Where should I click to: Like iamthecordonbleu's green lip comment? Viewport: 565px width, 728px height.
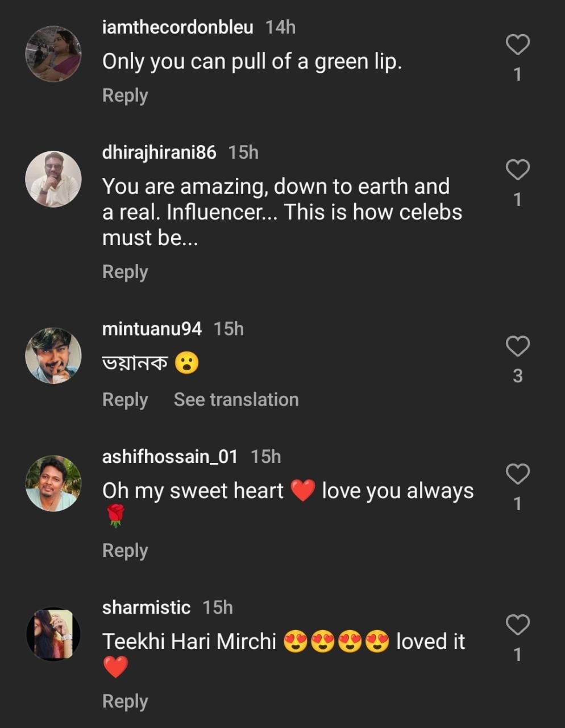pyautogui.click(x=517, y=45)
